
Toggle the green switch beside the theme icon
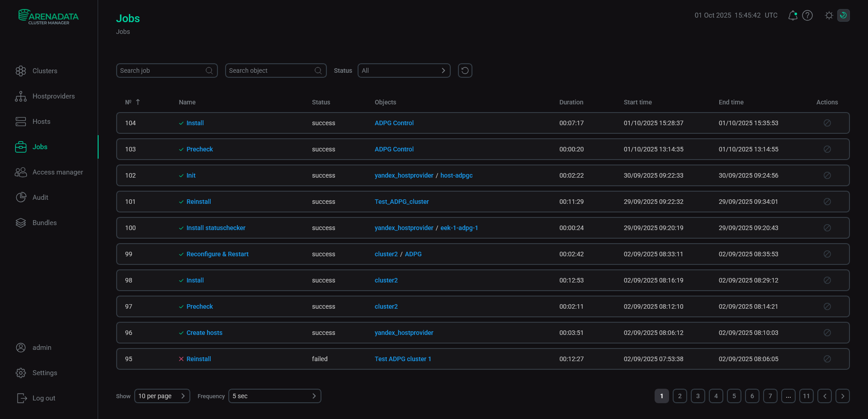(x=844, y=15)
